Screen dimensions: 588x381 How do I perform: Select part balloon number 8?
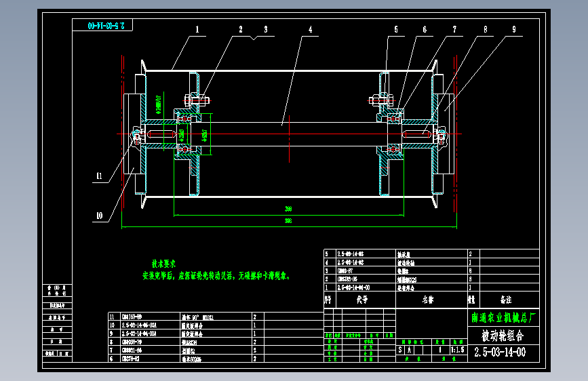[485, 30]
